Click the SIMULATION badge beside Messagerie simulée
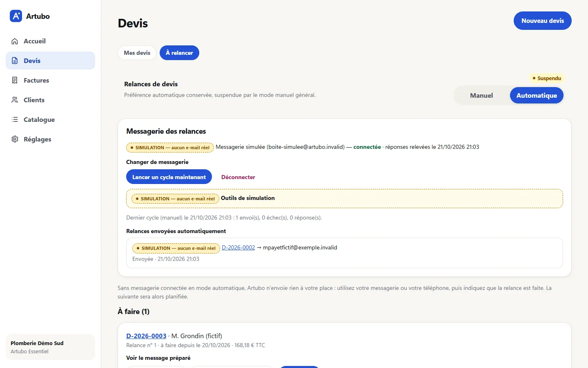Screen dimensions: 588x368 [x=170, y=148]
